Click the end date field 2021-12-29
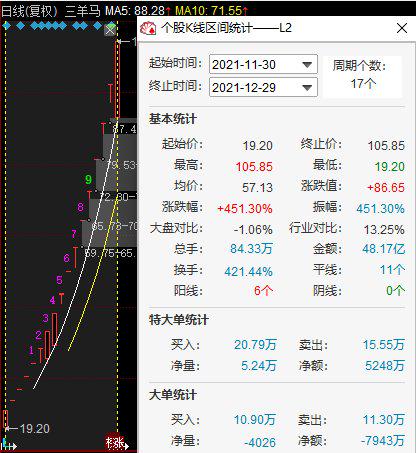The width and height of the screenshot is (416, 453). (263, 87)
